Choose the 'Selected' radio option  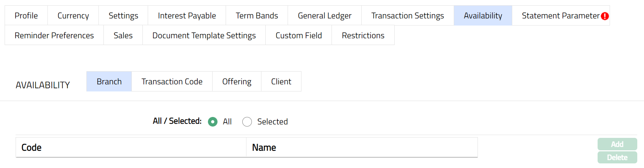pyautogui.click(x=247, y=122)
